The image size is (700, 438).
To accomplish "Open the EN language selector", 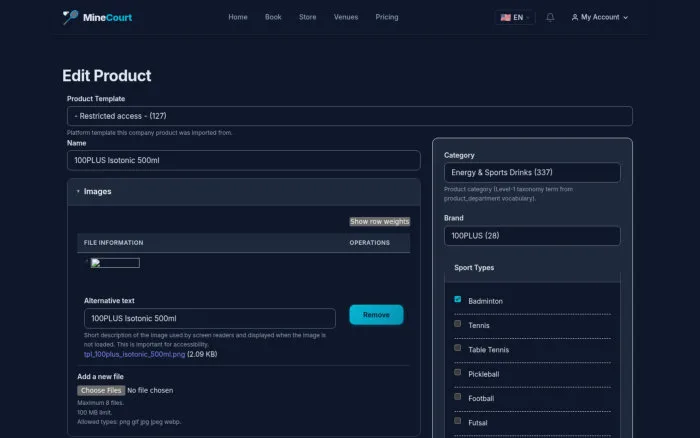I will [515, 17].
